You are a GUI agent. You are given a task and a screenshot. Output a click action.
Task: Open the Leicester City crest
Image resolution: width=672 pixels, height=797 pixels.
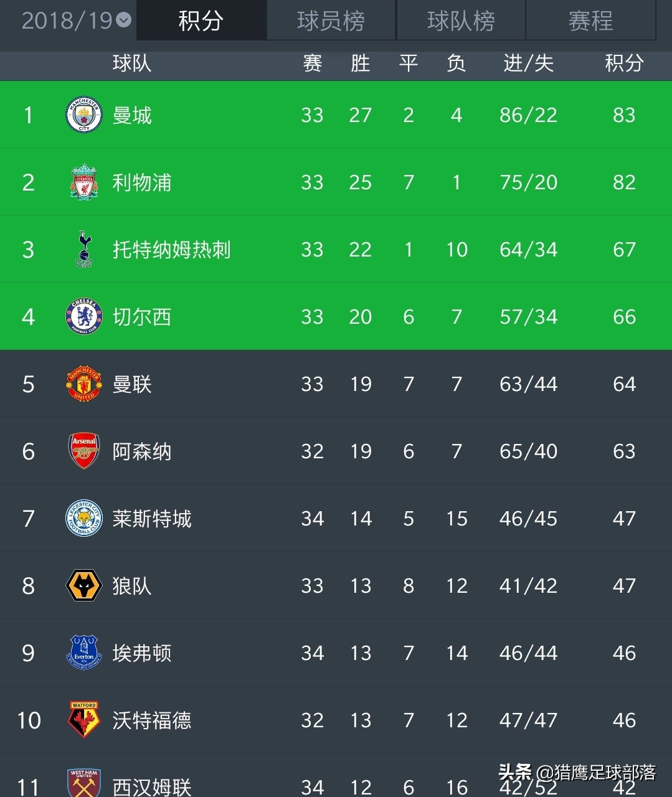coord(83,519)
